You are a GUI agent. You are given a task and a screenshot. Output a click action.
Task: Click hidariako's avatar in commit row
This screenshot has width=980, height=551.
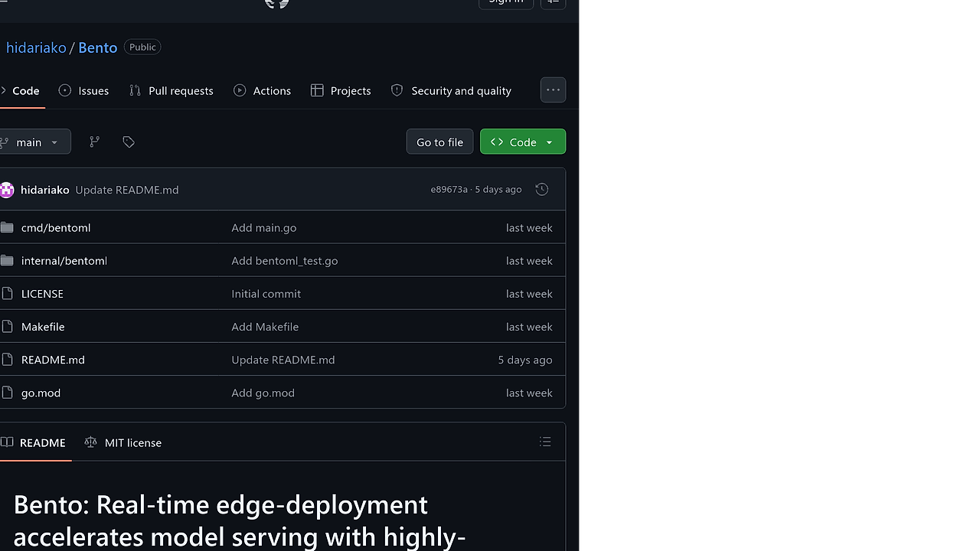coord(7,190)
